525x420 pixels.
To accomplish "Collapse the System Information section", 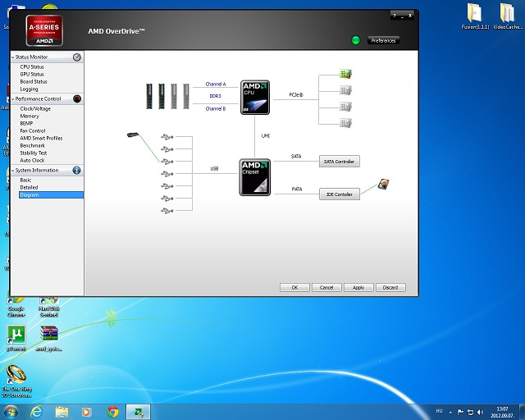I will [x=13, y=171].
